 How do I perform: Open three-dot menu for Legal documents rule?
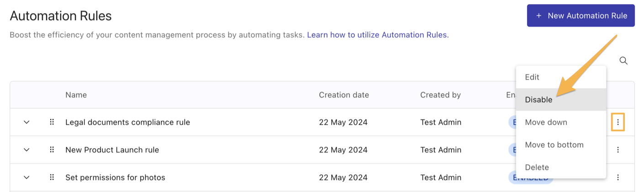[x=618, y=122]
